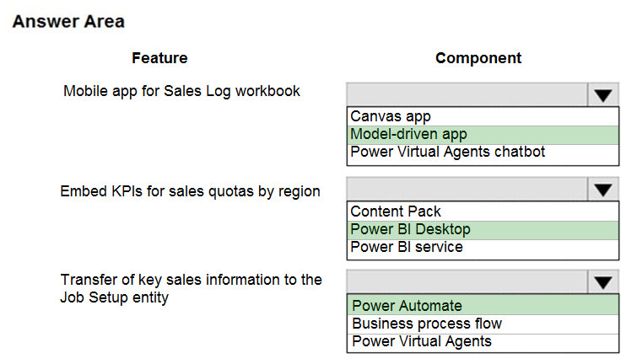637x364 pixels.
Task: Pick the Power Virtual Agents option
Action: (483, 342)
